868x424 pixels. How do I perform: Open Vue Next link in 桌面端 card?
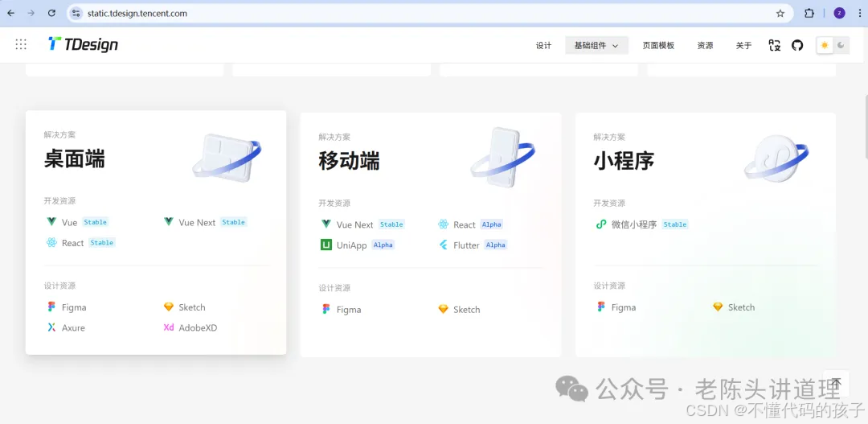197,222
